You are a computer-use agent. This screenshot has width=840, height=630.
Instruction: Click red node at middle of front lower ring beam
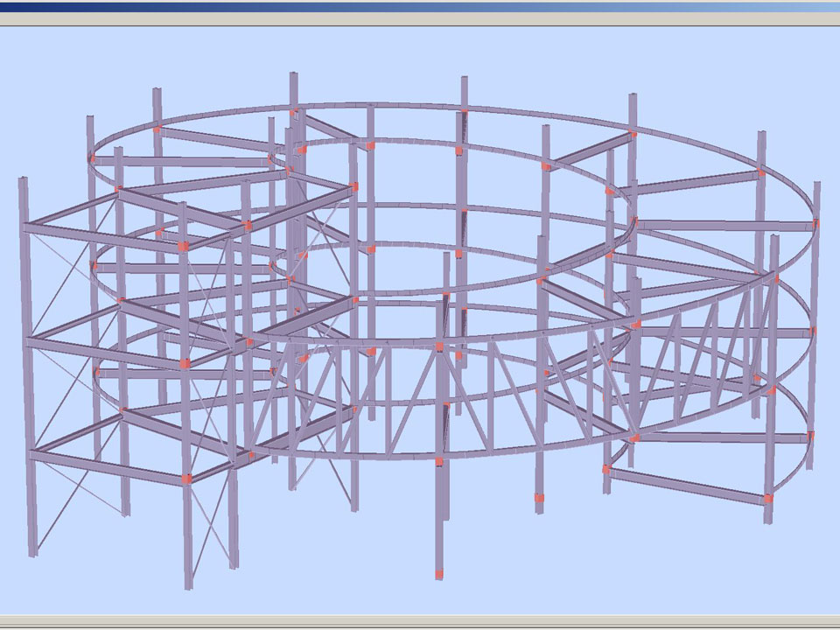[439, 460]
